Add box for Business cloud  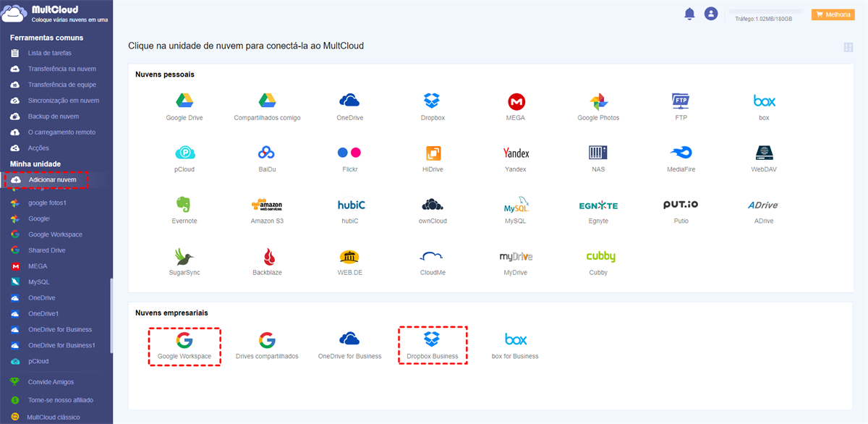point(515,346)
